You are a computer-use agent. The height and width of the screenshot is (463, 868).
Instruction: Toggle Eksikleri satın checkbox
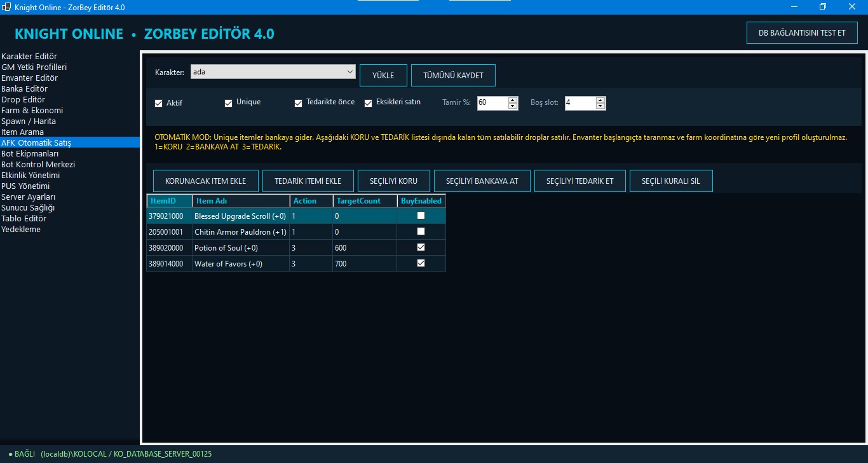(x=368, y=103)
